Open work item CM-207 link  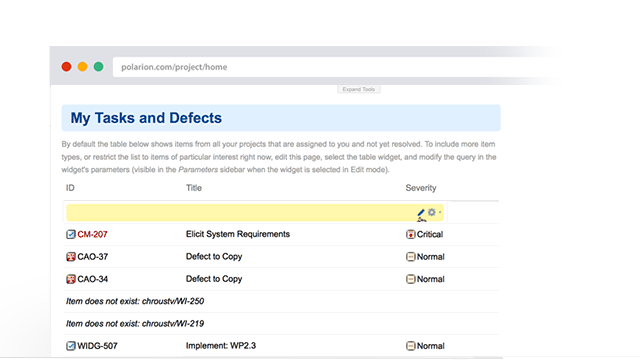pos(92,234)
